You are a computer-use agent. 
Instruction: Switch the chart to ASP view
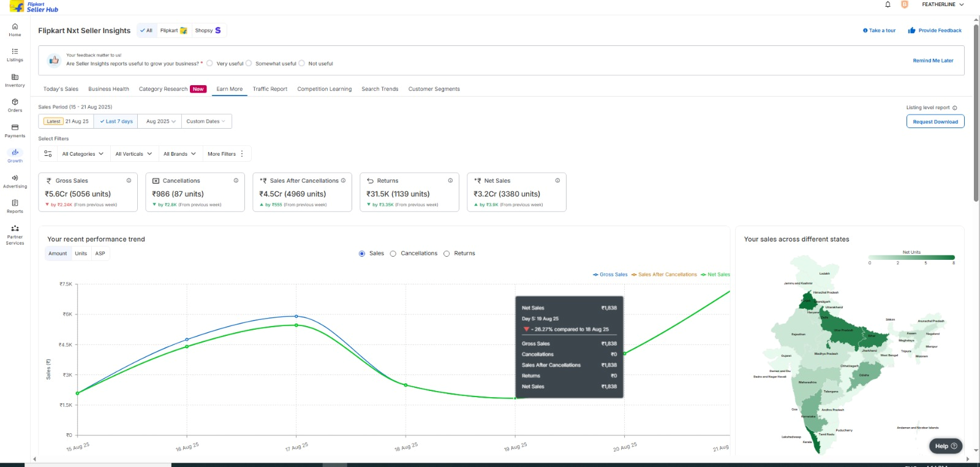[100, 254]
